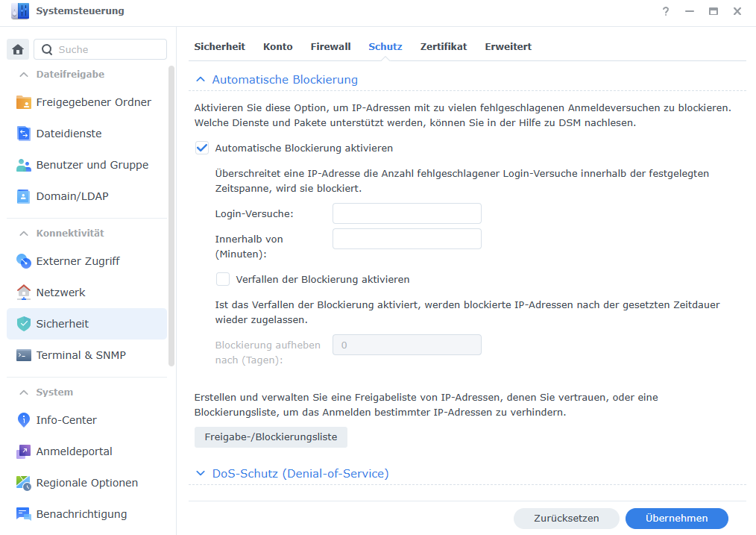756x535 pixels.
Task: Collapse the Konnektivität sidebar group
Action: pyautogui.click(x=24, y=234)
